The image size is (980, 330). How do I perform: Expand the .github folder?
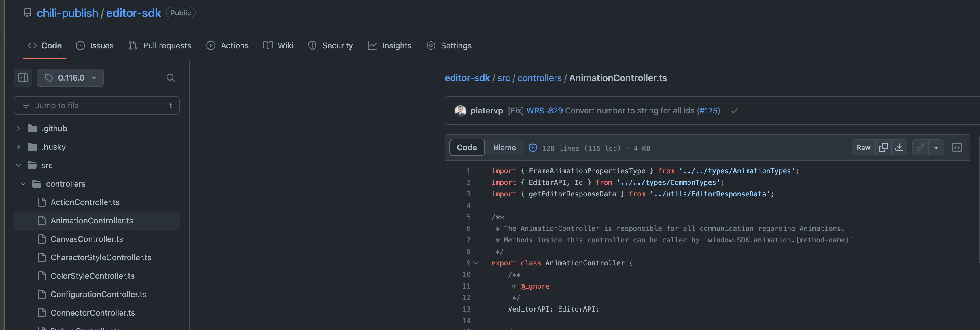18,128
